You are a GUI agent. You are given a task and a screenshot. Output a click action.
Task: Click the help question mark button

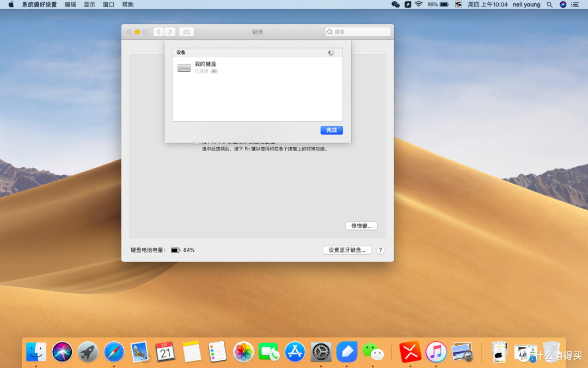tap(380, 250)
